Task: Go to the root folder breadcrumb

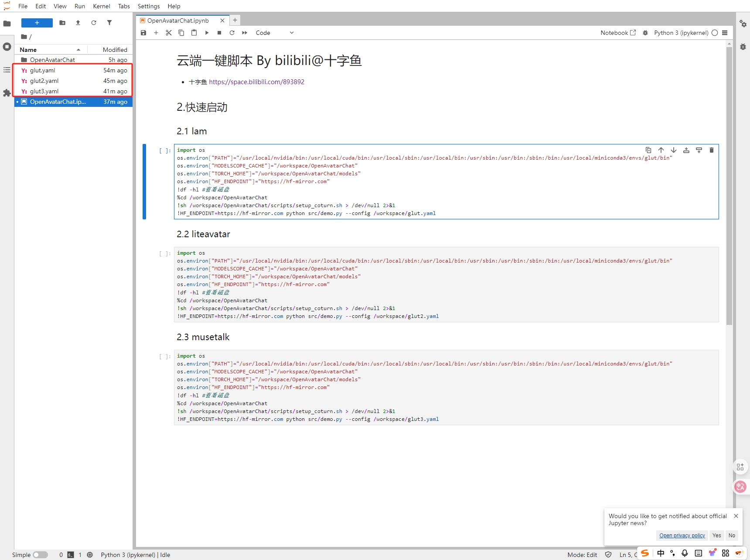Action: 24,37
